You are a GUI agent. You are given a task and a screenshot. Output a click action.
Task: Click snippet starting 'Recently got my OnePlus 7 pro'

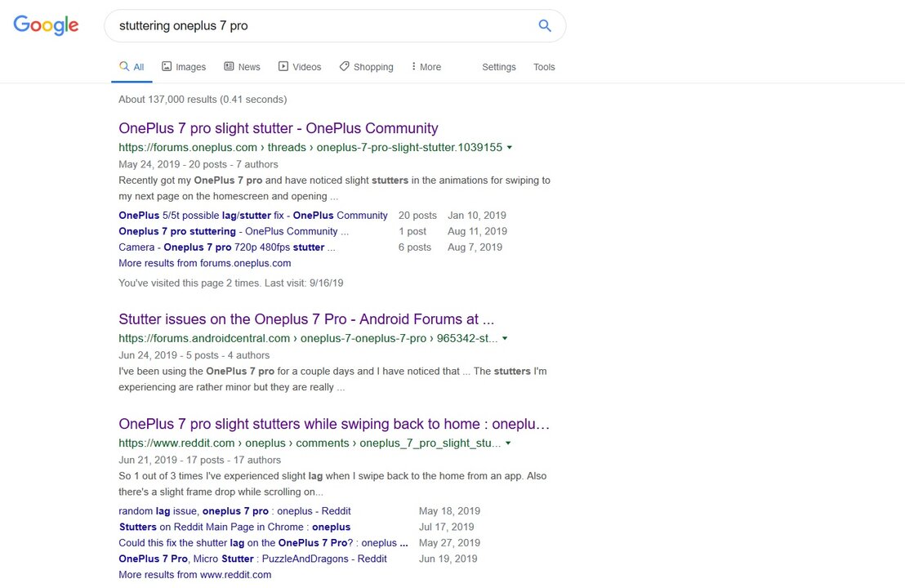pyautogui.click(x=334, y=188)
